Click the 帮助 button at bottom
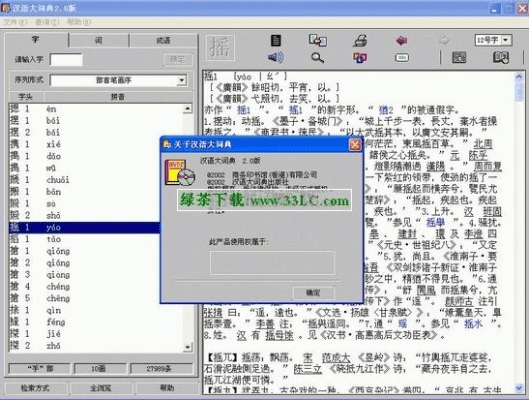The image size is (529, 400). tap(167, 388)
